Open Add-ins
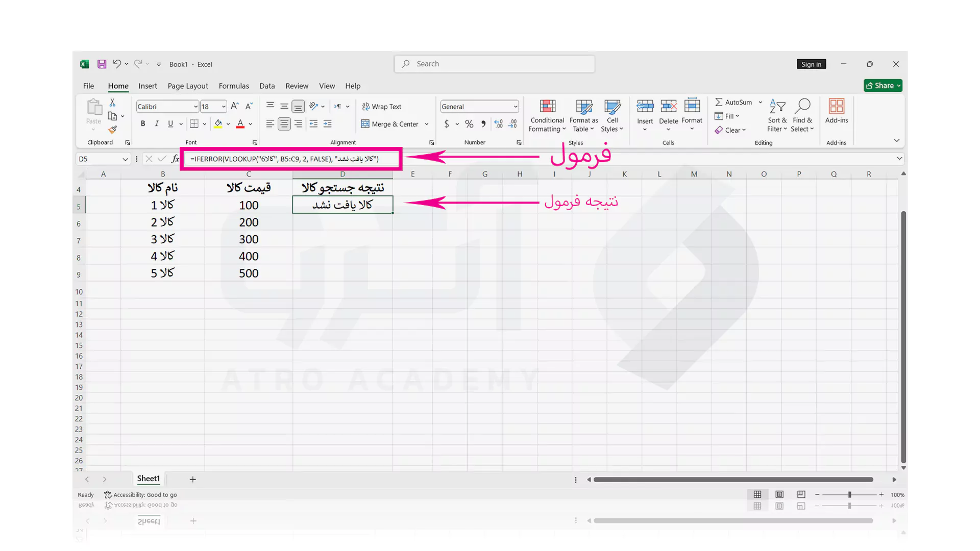The image size is (980, 551). click(837, 111)
